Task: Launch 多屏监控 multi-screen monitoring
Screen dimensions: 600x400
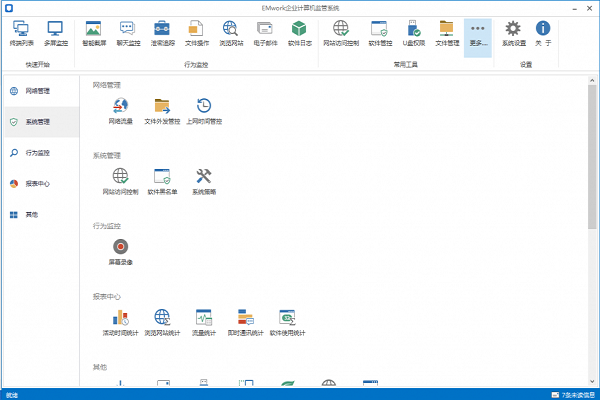Action: pyautogui.click(x=55, y=34)
